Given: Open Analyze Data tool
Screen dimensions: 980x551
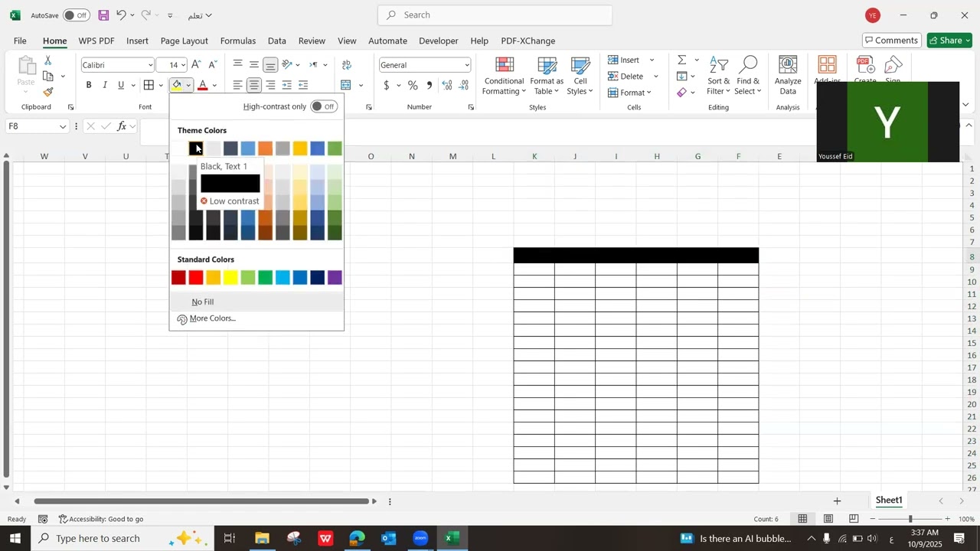Looking at the screenshot, I should [788, 75].
